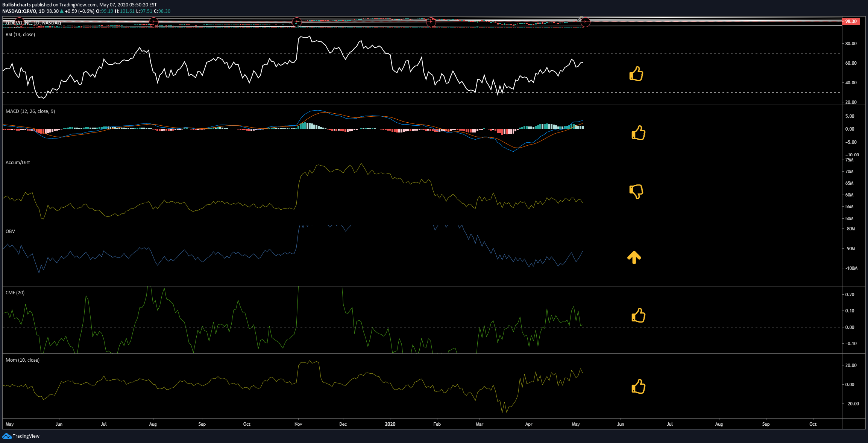868x443 pixels.
Task: Click the latest earnings E marker near May 2020
Action: pyautogui.click(x=585, y=22)
